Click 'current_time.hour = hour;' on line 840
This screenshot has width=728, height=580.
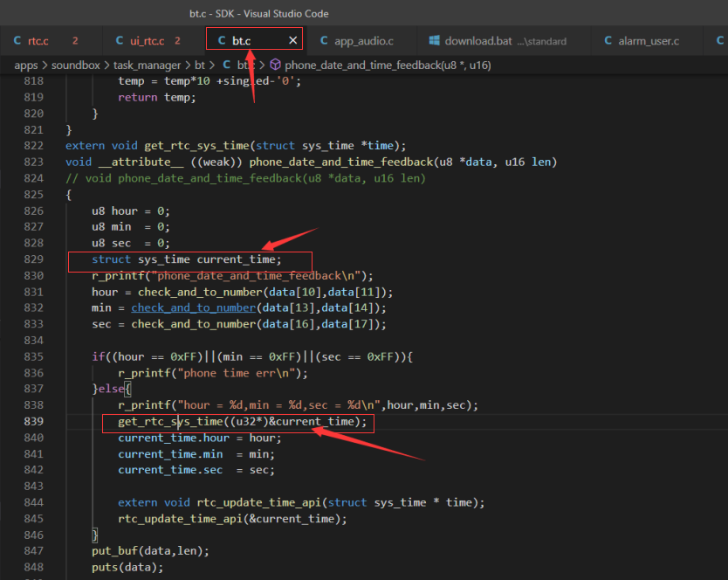(200, 438)
